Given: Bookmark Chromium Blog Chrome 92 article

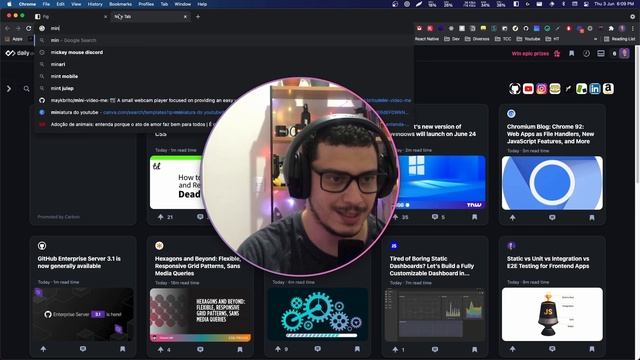Looking at the screenshot, I should click(x=592, y=218).
